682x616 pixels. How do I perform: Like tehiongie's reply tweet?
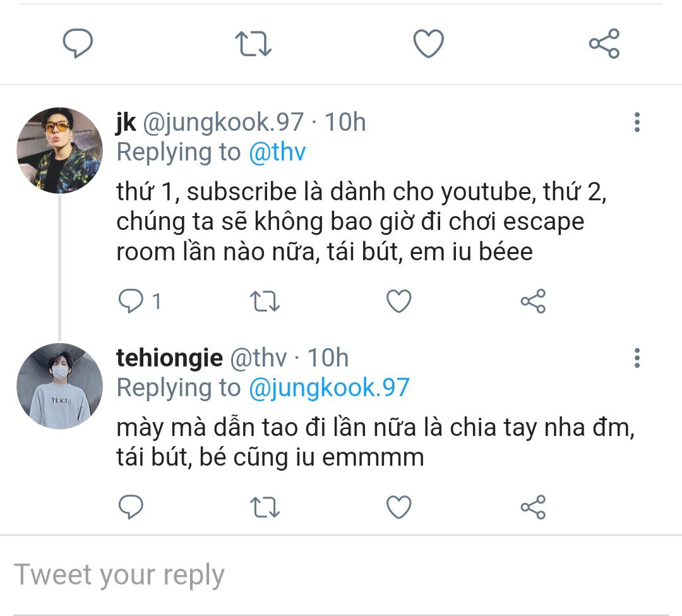(x=398, y=507)
